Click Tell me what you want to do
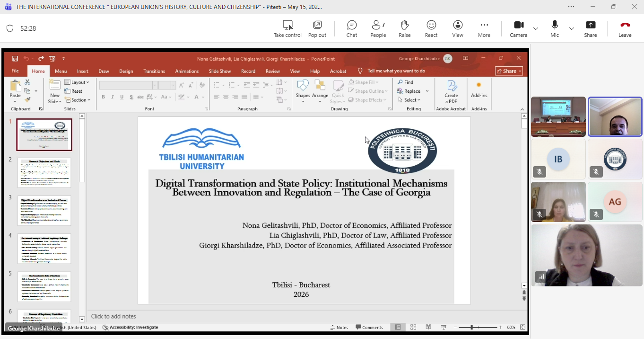The width and height of the screenshot is (644, 339). tap(396, 71)
